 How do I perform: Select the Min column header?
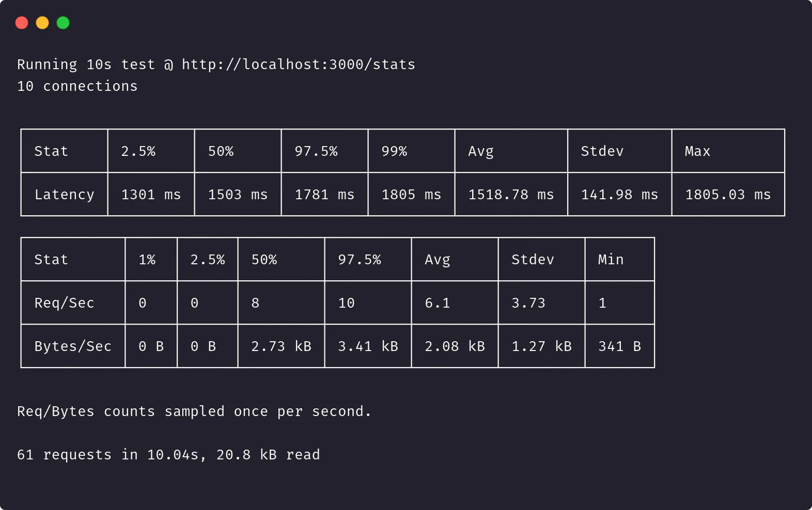[611, 260]
